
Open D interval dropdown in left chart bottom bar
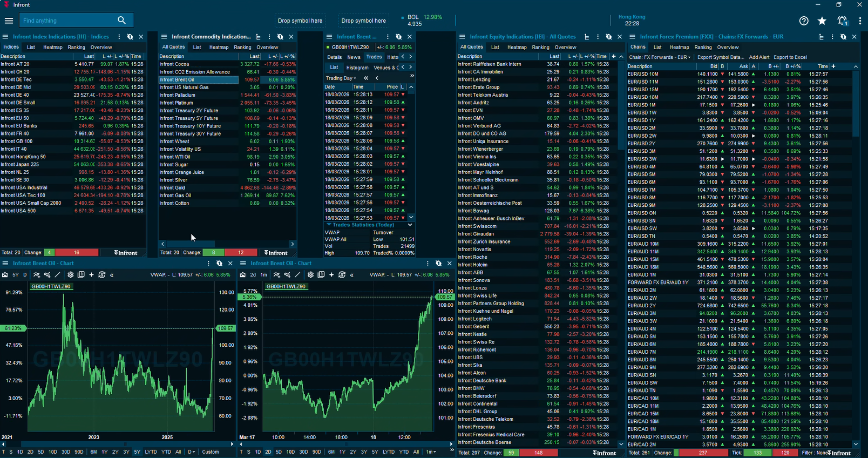191,452
